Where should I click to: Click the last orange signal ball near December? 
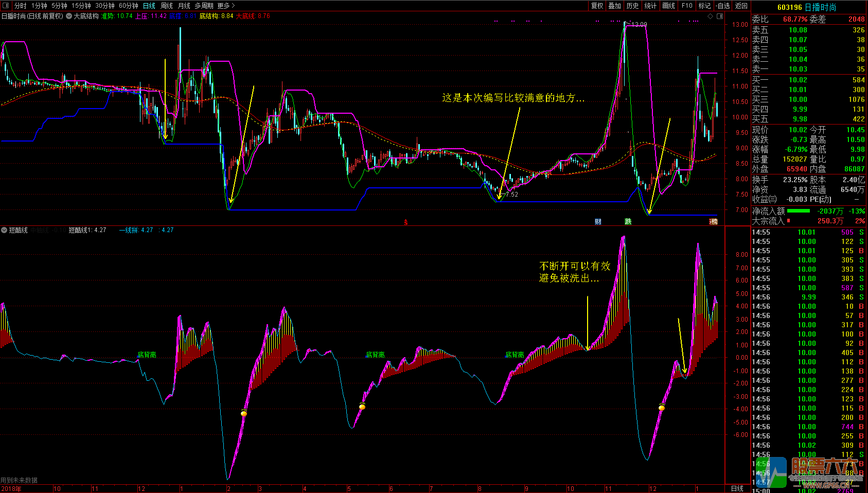(662, 408)
